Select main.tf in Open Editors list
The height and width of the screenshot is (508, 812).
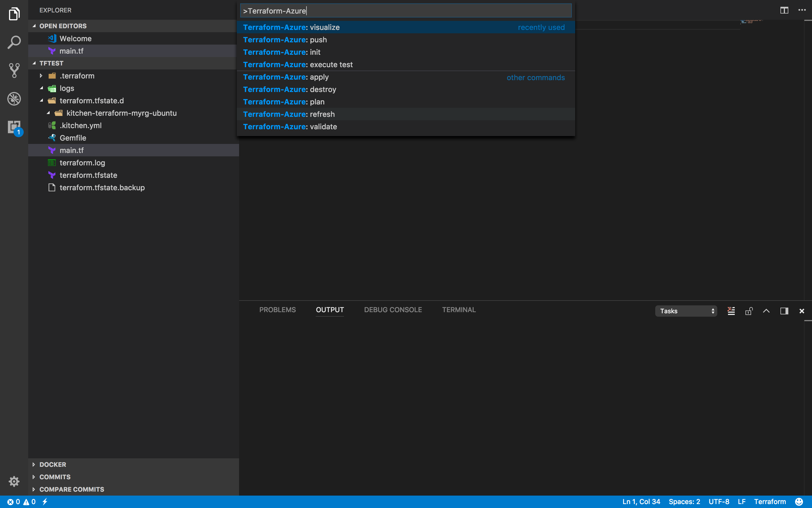pyautogui.click(x=134, y=51)
